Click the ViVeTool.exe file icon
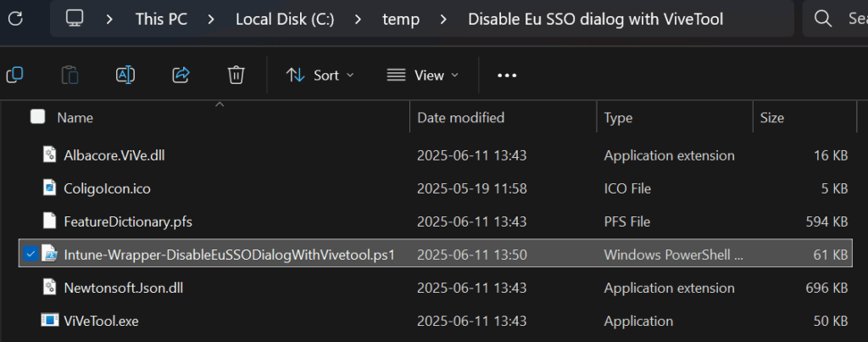 [50, 320]
